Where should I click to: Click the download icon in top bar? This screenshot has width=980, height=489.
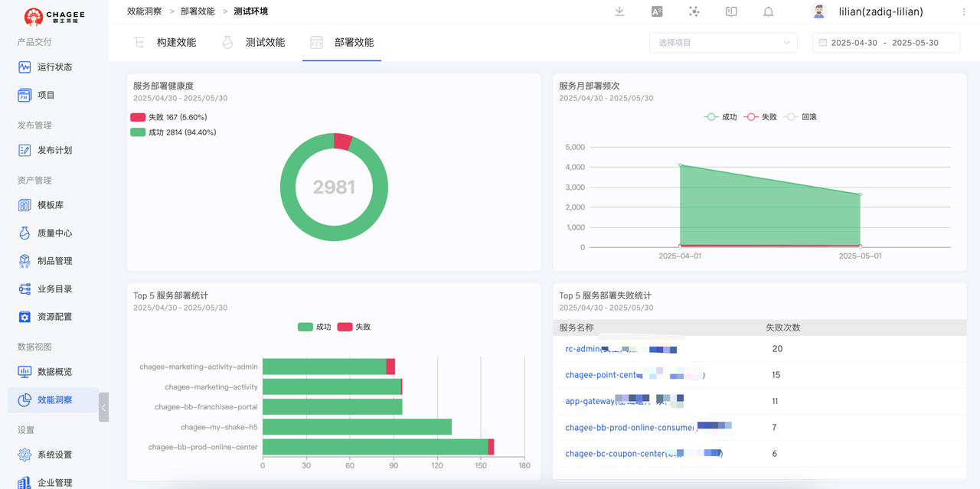pos(619,11)
